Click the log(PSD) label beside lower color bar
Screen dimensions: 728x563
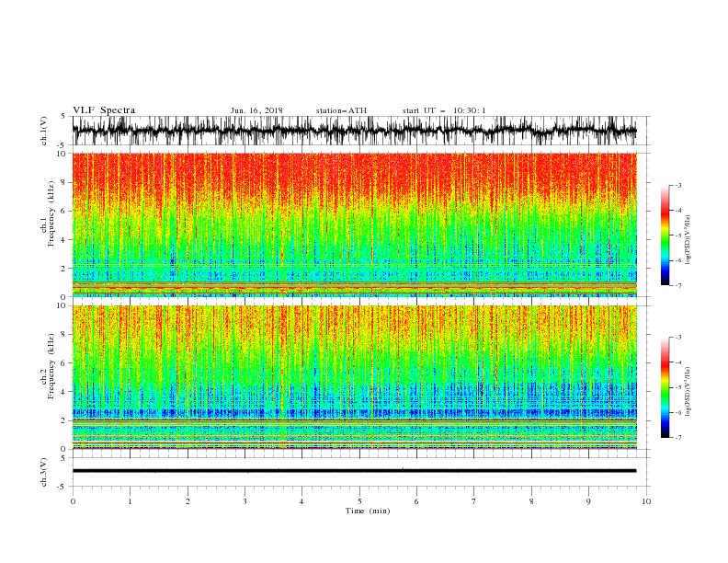point(688,392)
